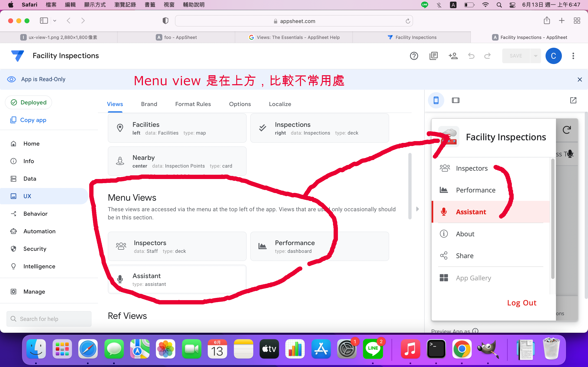
Task: Click the three-dot more options menu
Action: (573, 56)
